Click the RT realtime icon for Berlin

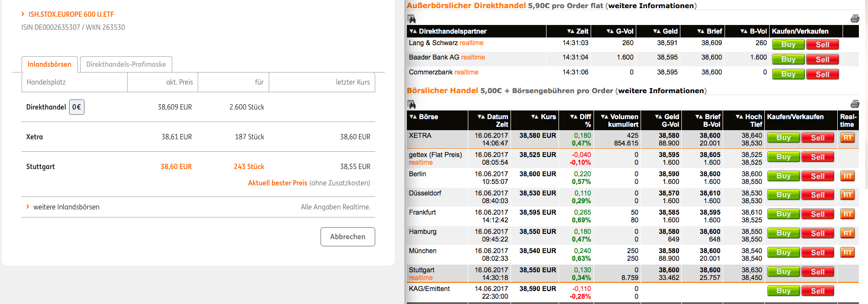pyautogui.click(x=847, y=176)
